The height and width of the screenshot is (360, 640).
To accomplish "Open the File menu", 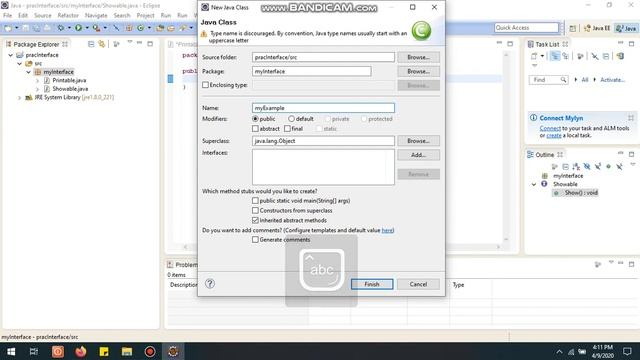I will (x=7, y=15).
